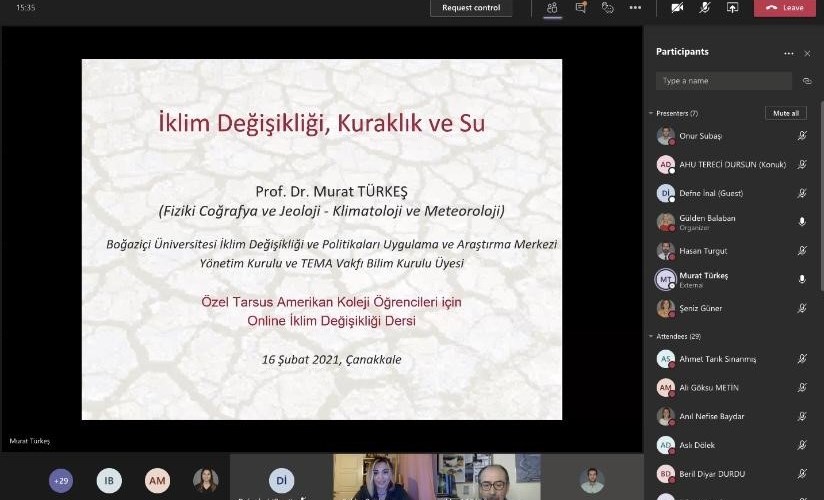Open More actions ellipsis in the toolbar
This screenshot has width=824, height=500.
[x=635, y=8]
